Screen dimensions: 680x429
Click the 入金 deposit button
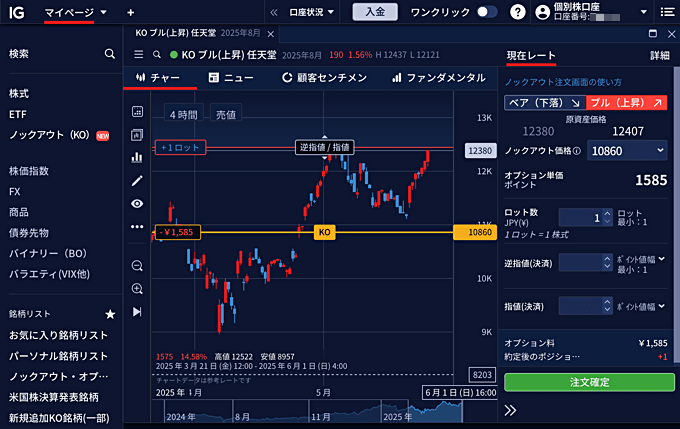click(375, 12)
